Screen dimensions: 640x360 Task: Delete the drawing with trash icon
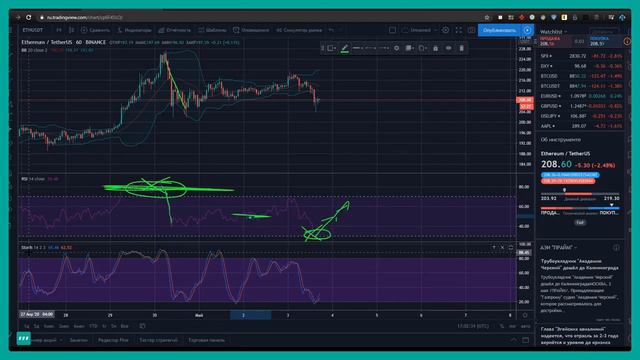(x=462, y=48)
